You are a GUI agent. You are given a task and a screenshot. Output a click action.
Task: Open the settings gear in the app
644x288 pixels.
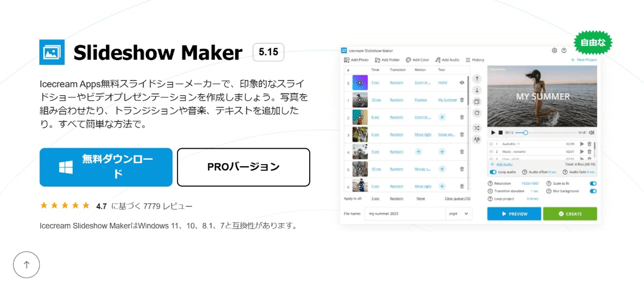pyautogui.click(x=555, y=50)
